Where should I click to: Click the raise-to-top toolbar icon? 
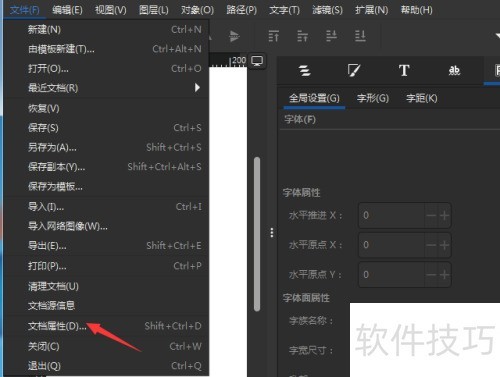click(x=274, y=36)
